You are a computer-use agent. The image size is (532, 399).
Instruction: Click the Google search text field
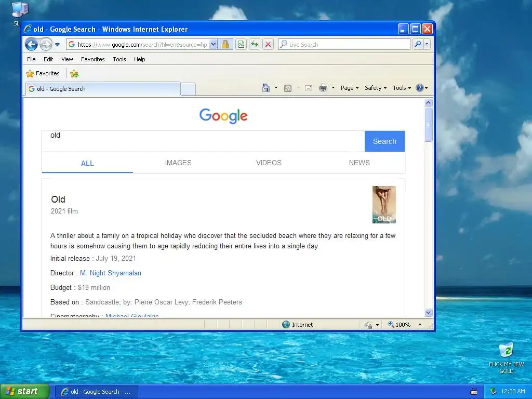point(203,141)
